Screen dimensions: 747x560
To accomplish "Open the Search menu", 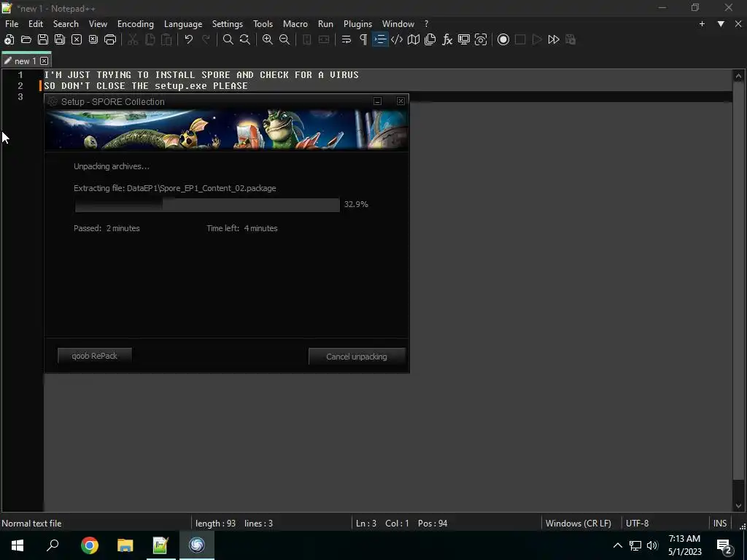I will 66,24.
